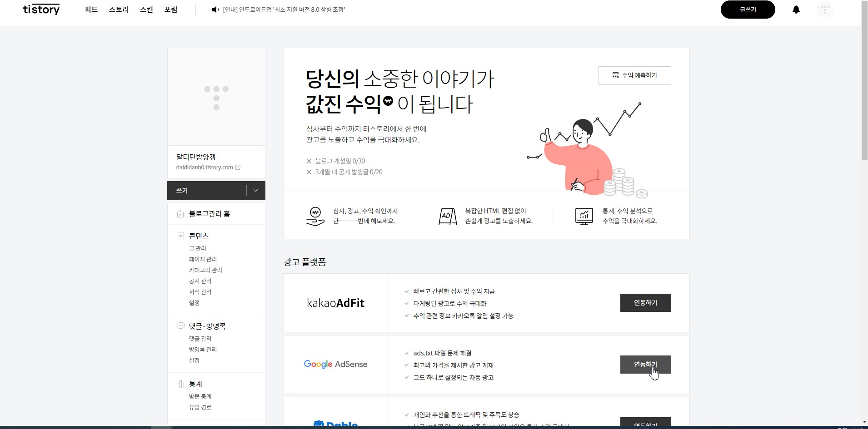The height and width of the screenshot is (429, 868).
Task: Open 스킨 in top navigation
Action: click(x=146, y=10)
